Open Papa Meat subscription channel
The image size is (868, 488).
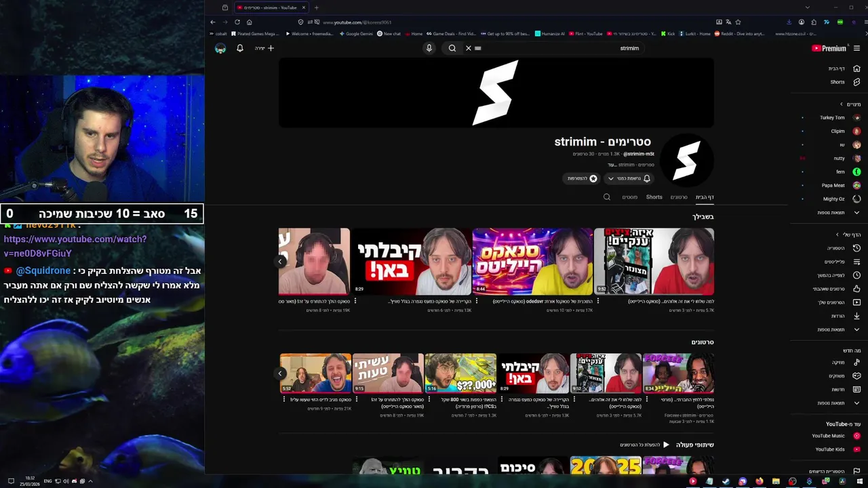(841, 185)
